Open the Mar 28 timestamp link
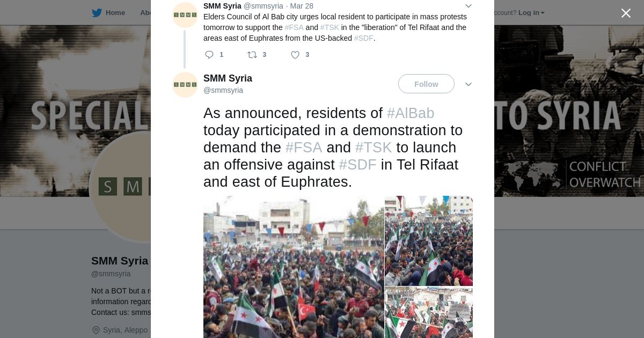 (302, 6)
